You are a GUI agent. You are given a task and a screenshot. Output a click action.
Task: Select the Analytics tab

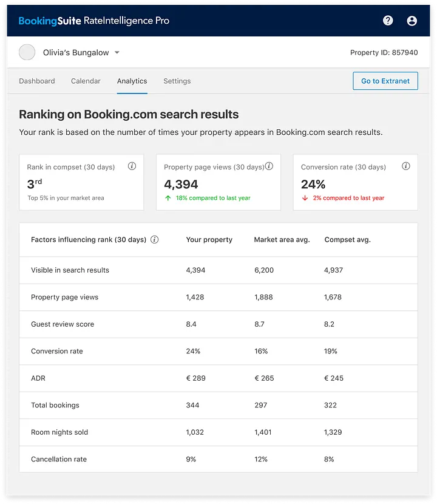[132, 81]
